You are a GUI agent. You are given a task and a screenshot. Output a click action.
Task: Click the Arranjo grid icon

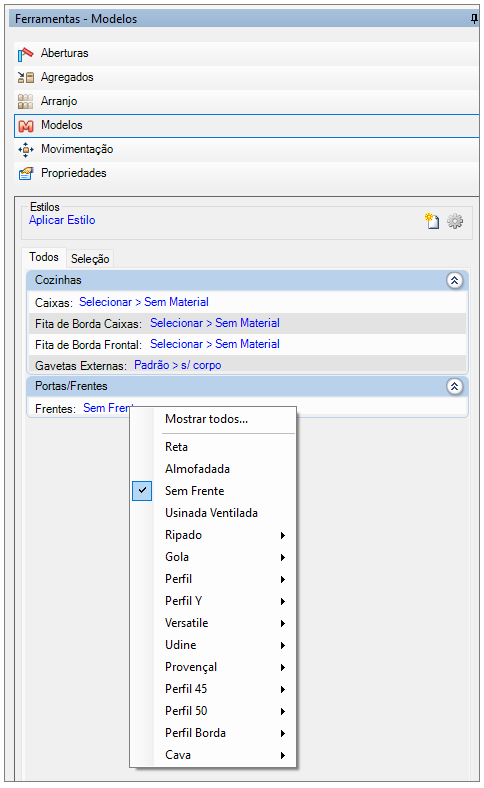25,102
